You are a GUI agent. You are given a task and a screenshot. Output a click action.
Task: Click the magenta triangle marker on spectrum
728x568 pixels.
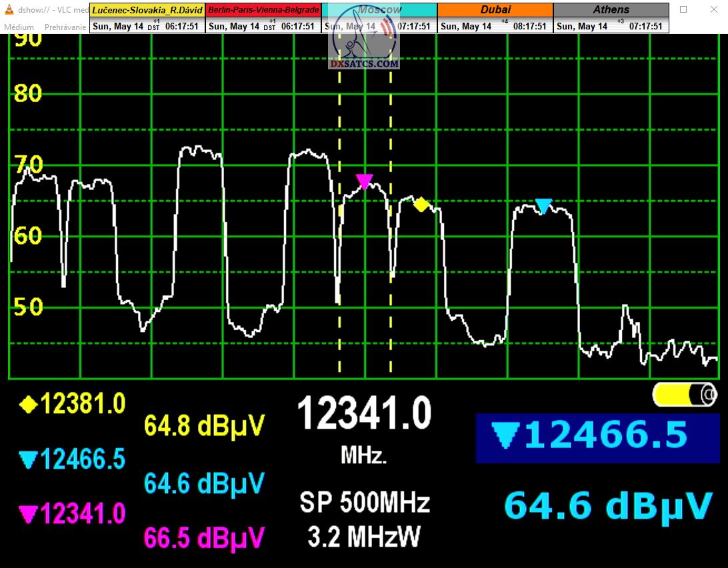(x=364, y=181)
